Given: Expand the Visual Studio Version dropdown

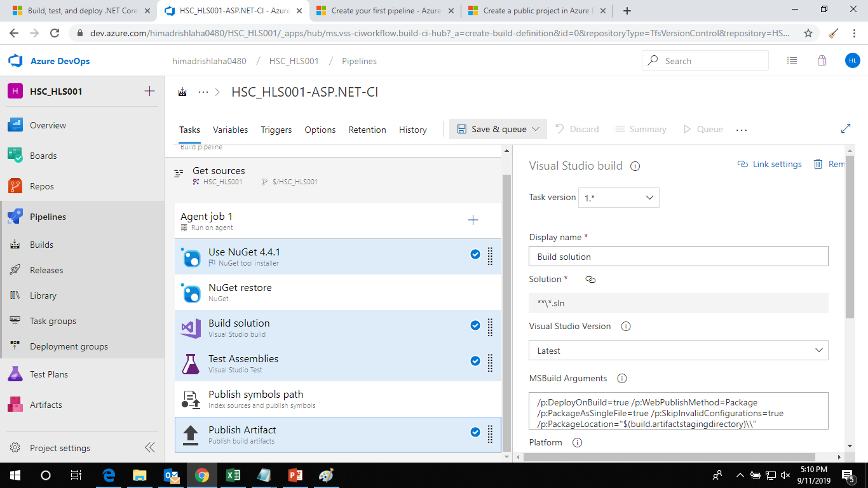Looking at the screenshot, I should [678, 350].
